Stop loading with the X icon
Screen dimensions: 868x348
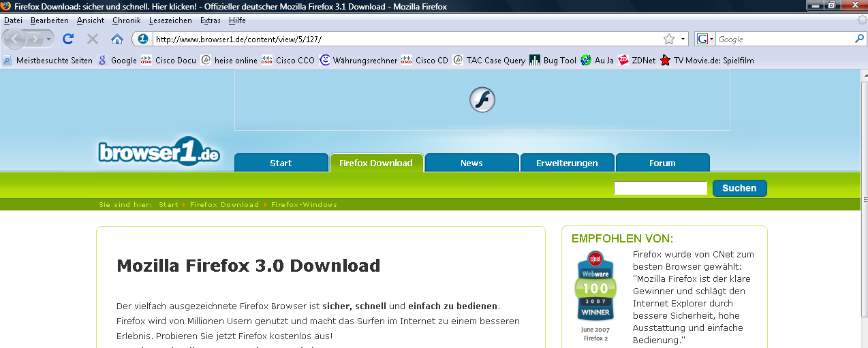click(x=93, y=39)
